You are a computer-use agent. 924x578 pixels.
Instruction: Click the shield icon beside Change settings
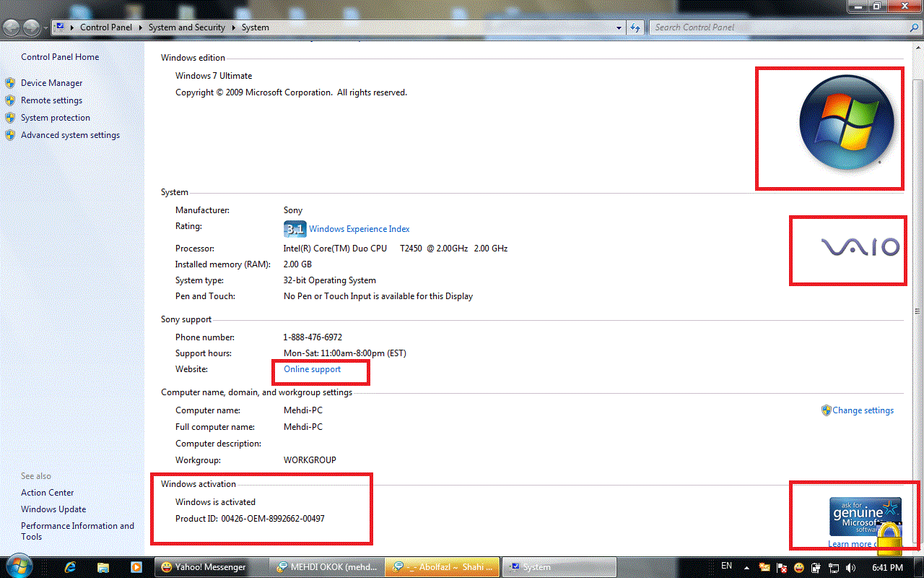[826, 410]
